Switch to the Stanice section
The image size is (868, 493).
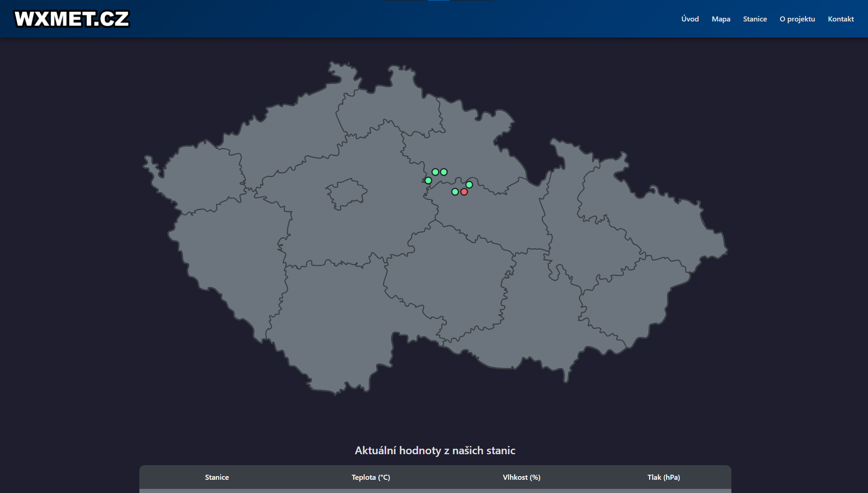coord(755,19)
